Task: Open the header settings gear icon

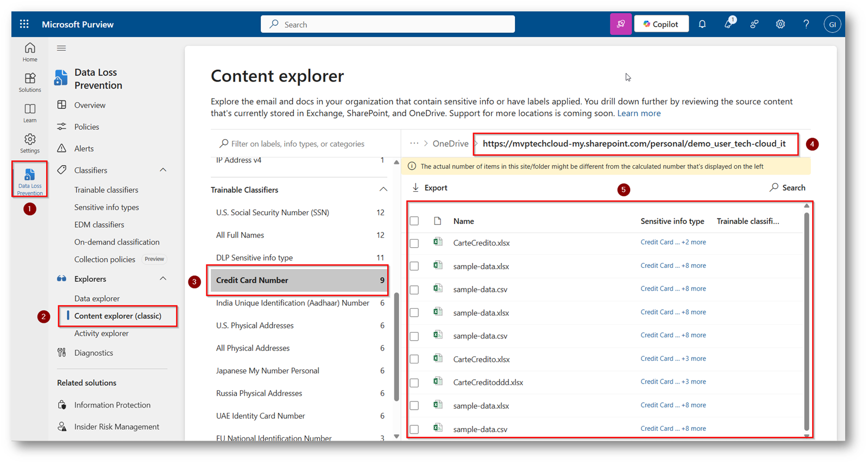Action: 781,24
